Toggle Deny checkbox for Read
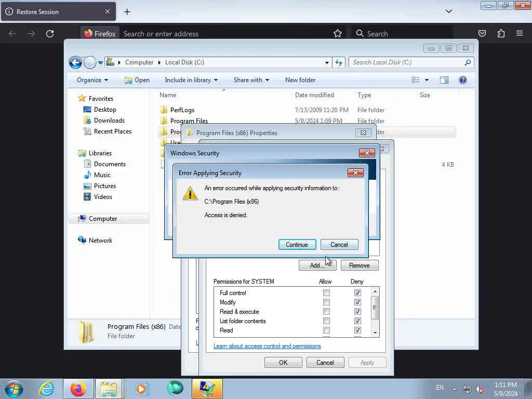The width and height of the screenshot is (532, 399). tap(357, 330)
